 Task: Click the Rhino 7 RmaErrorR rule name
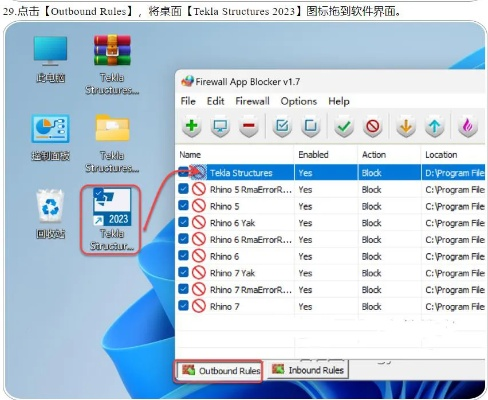click(x=251, y=289)
